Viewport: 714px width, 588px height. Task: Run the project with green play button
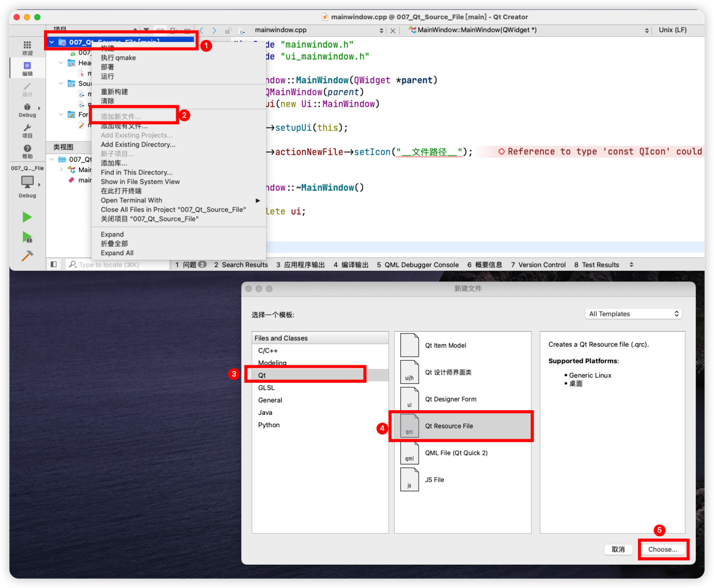(27, 217)
